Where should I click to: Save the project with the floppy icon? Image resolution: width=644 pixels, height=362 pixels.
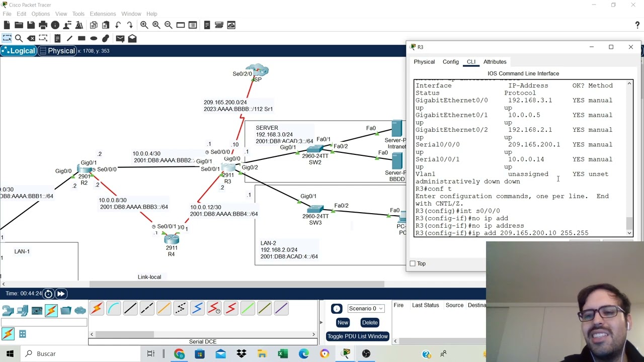click(31, 25)
